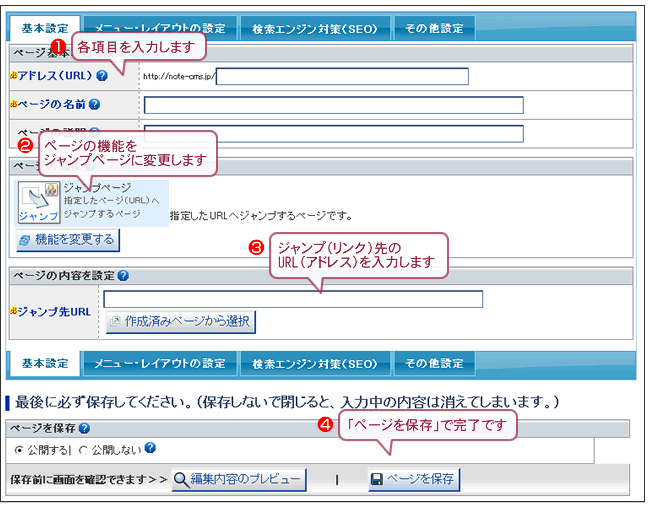
Task: Open bottom その他設定 tab
Action: click(x=434, y=363)
